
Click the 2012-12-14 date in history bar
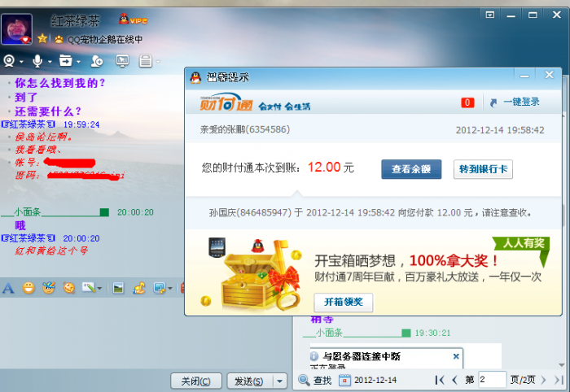tap(375, 381)
